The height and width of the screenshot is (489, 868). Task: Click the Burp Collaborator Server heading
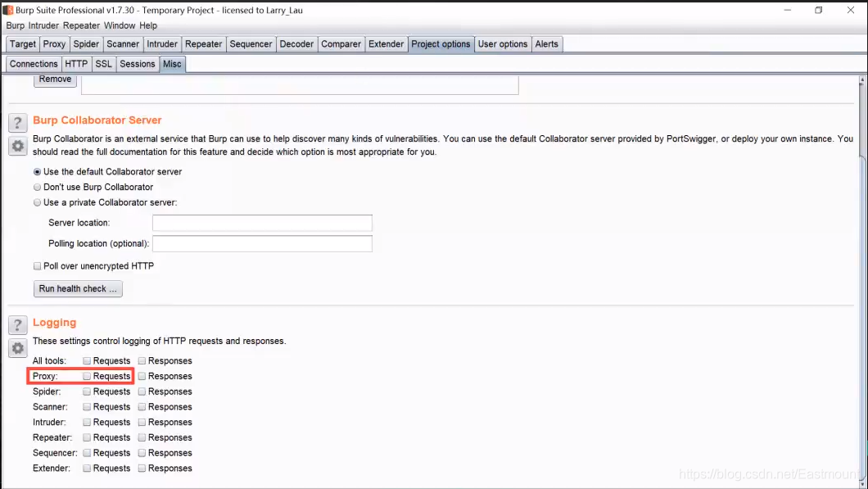coord(97,120)
